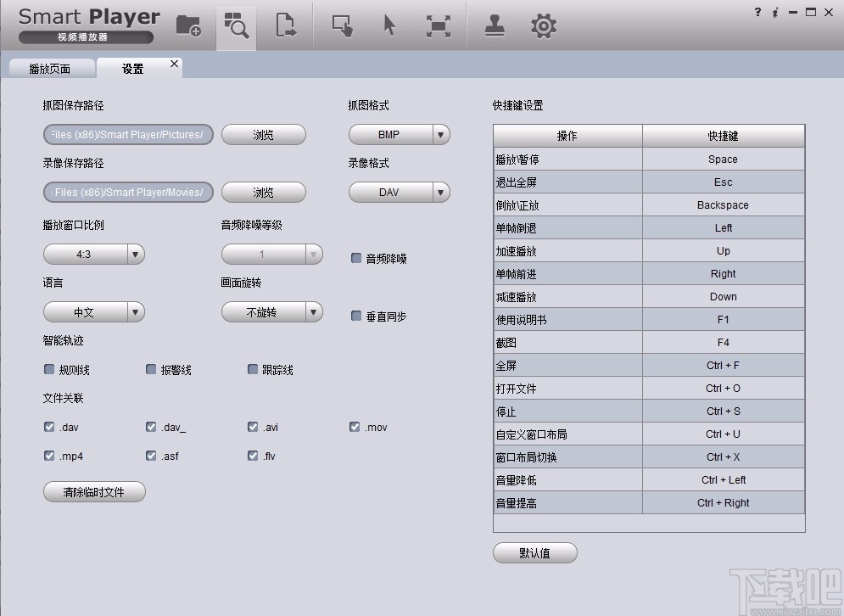Open settings via the gear icon
Screen dimensions: 844x616
coord(543,25)
